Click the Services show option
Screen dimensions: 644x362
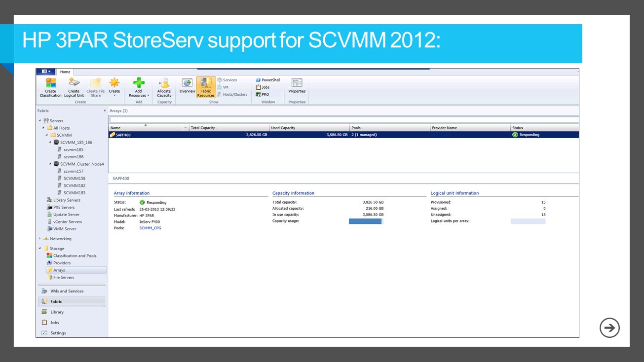(x=227, y=80)
